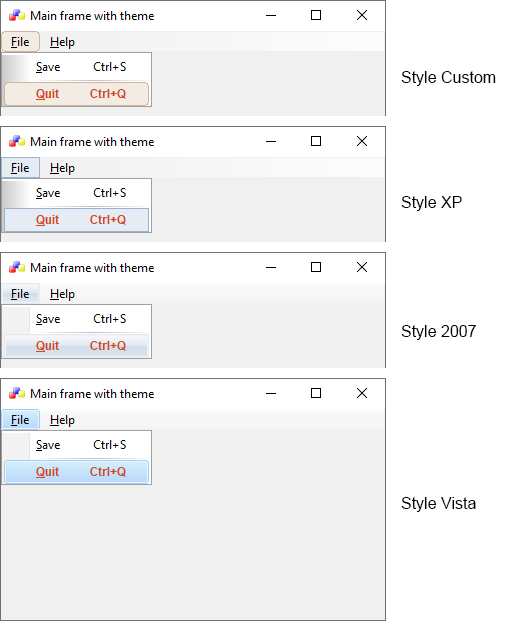Select Save in the Style Custom menu
Viewport: 510px width, 621px height.
click(x=76, y=67)
